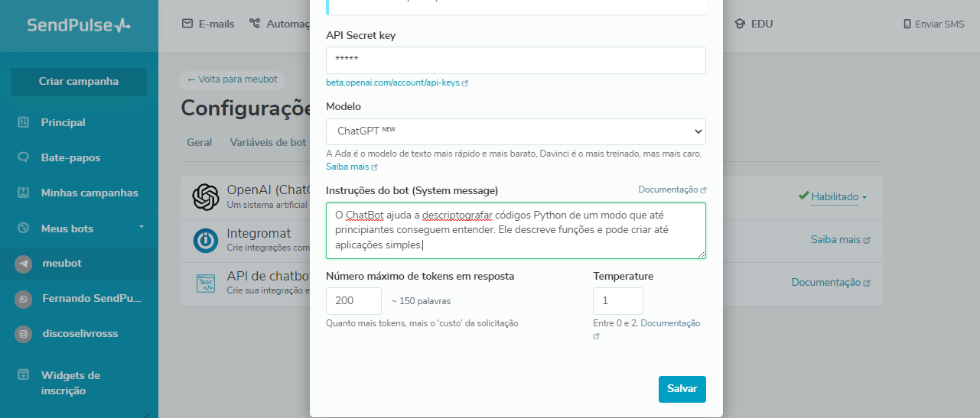Click the Minhas campanhas sidebar icon
Screen dimensions: 980x418
click(x=24, y=193)
